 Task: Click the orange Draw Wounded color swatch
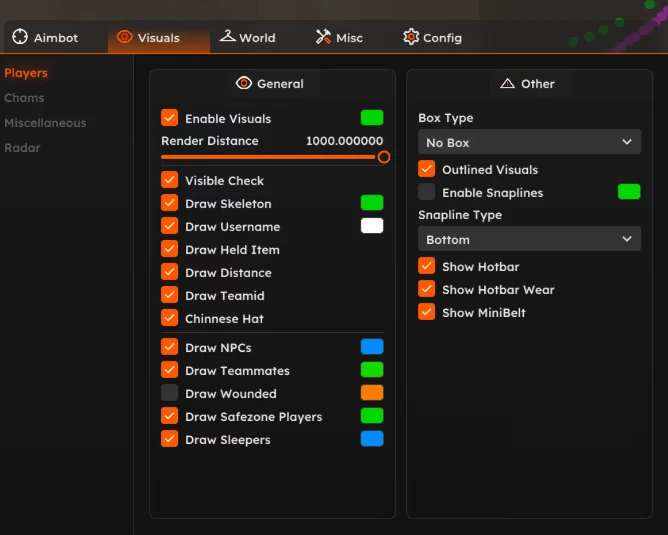[x=372, y=393]
